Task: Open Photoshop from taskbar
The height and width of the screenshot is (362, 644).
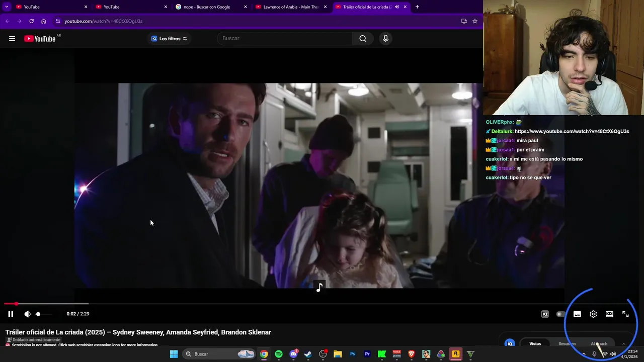Action: [x=352, y=354]
